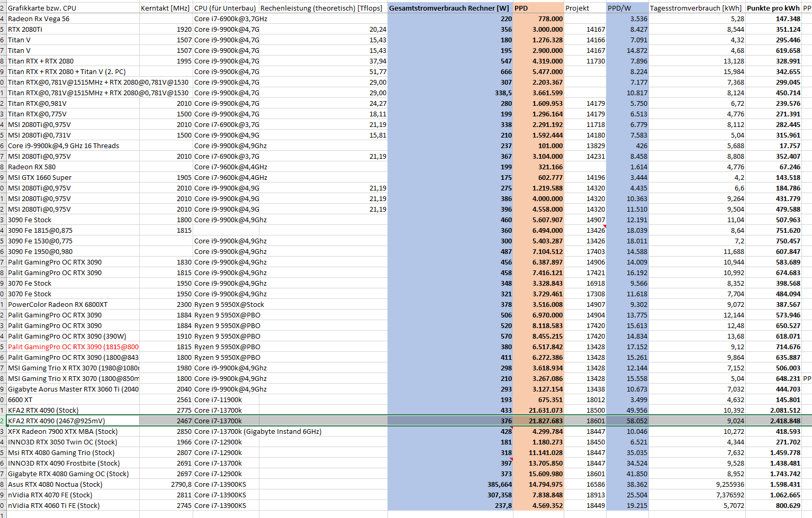This screenshot has height=518, width=812.
Task: Select 'Asus RTX 4080 Noctua (Stock)' cell
Action: [x=73, y=484]
